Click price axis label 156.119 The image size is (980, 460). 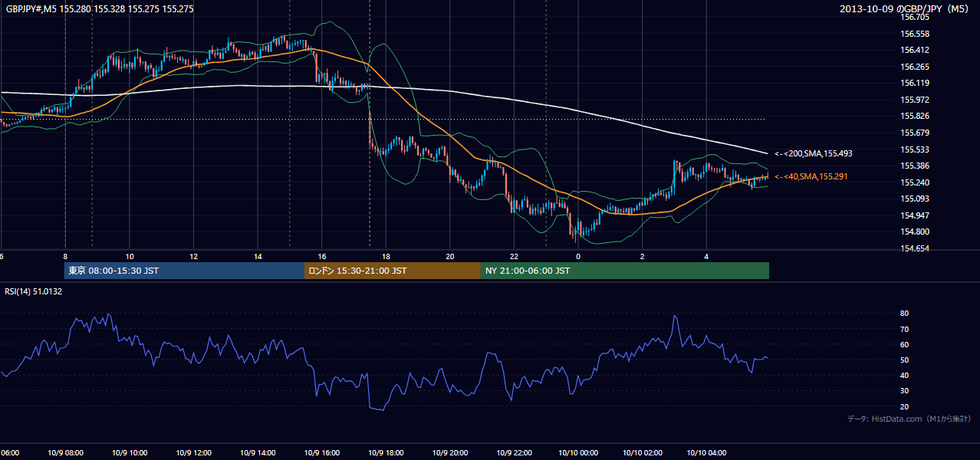pyautogui.click(x=915, y=83)
